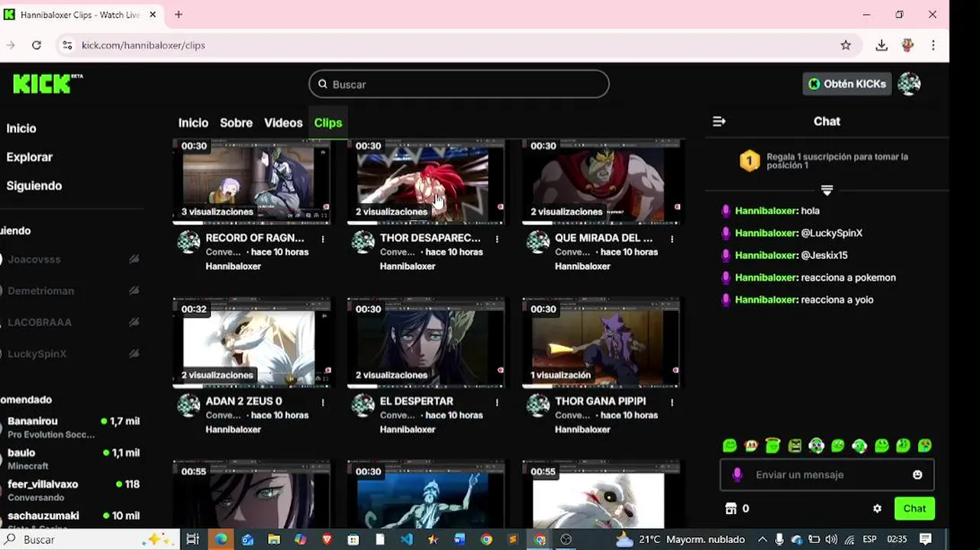Viewport: 980px width, 550px height.
Task: Open the shop icon next to the 0 count
Action: click(x=730, y=508)
